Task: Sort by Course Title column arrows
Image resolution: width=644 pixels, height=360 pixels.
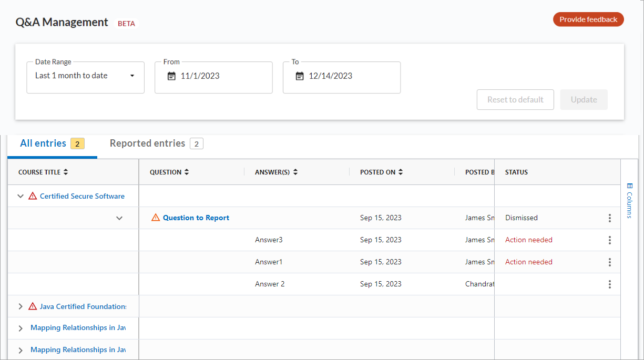Action: click(66, 172)
